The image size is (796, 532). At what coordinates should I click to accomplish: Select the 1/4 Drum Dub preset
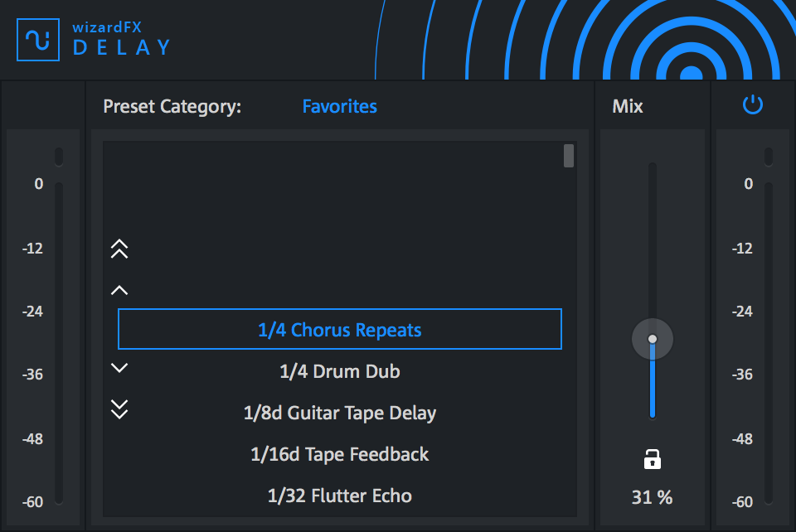click(339, 371)
